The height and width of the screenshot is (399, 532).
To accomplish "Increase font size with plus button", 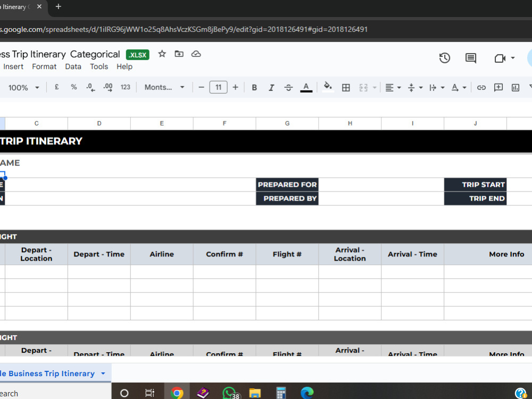I will click(235, 87).
